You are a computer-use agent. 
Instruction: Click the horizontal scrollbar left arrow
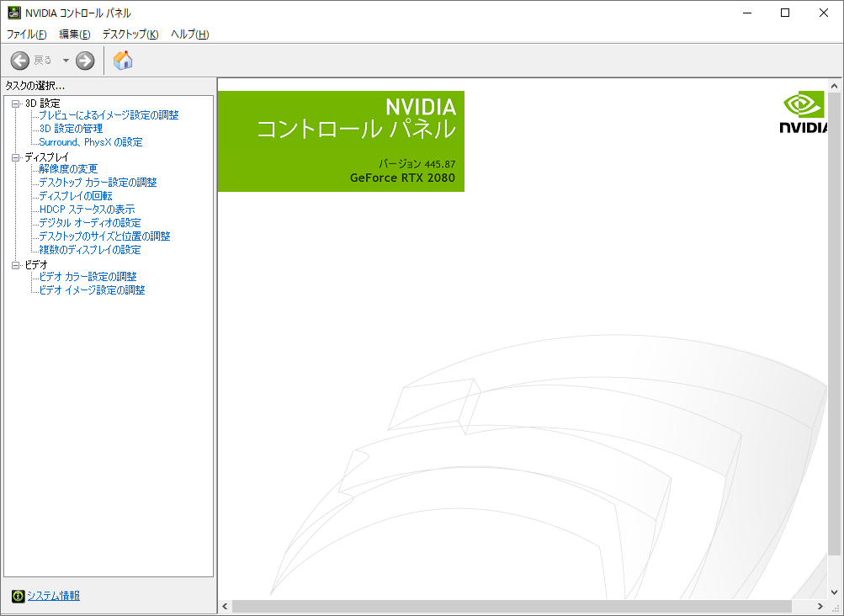point(225,606)
